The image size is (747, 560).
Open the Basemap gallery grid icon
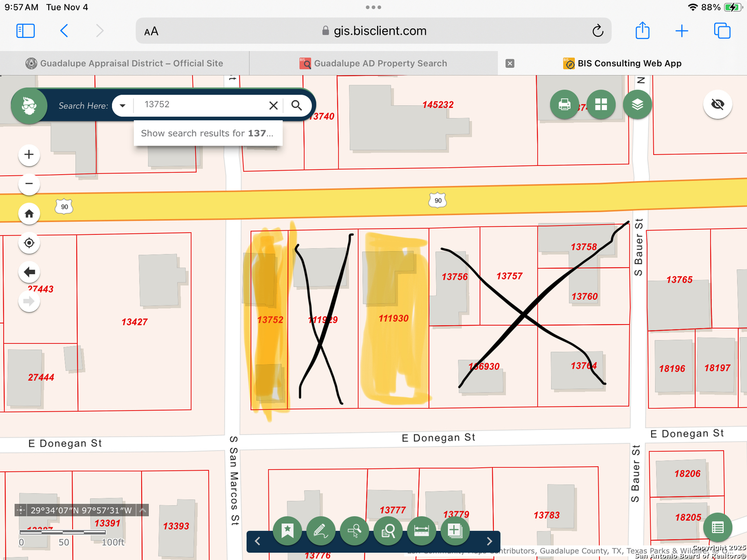tap(601, 105)
